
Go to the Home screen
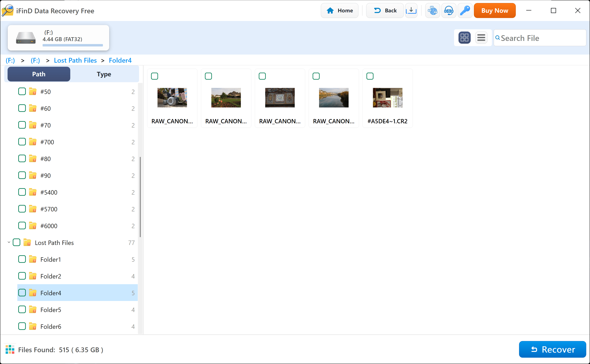point(340,11)
